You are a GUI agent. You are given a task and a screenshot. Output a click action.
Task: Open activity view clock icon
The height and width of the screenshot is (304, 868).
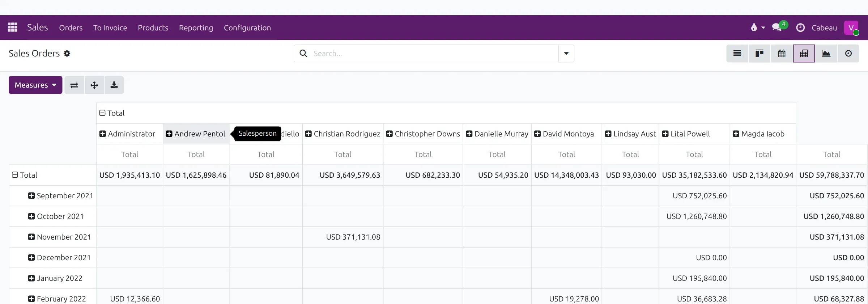[848, 54]
